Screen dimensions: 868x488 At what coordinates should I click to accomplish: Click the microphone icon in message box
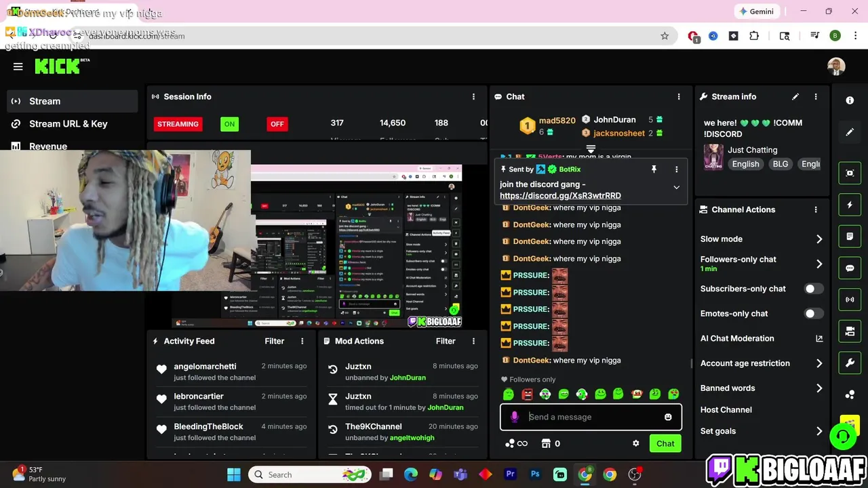click(x=515, y=417)
